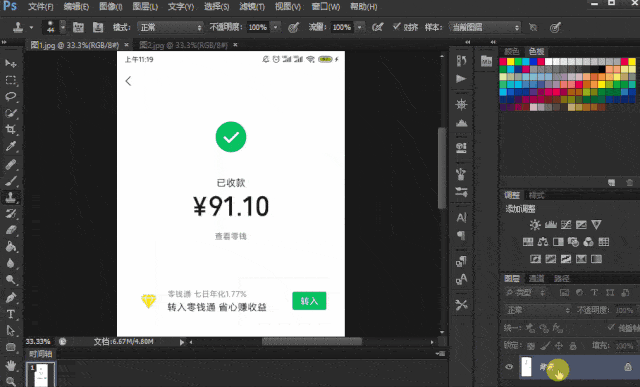Viewport: 640px width, 387px height.
Task: Select the Clone Stamp tool in toolbox
Action: (x=11, y=198)
